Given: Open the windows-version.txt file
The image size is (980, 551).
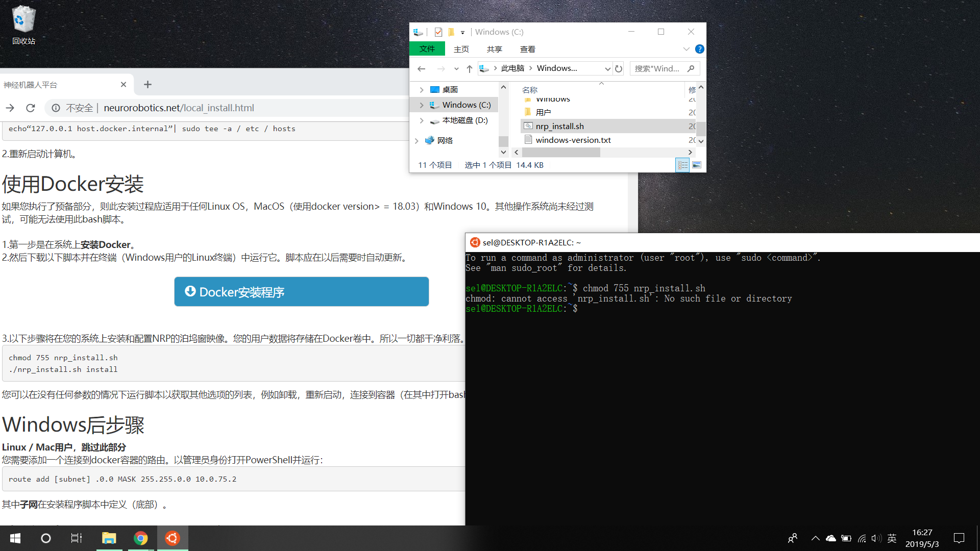Looking at the screenshot, I should coord(572,139).
